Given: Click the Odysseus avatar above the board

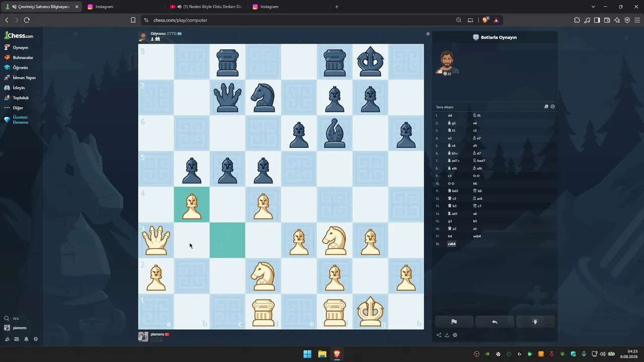Looking at the screenshot, I should 143,36.
